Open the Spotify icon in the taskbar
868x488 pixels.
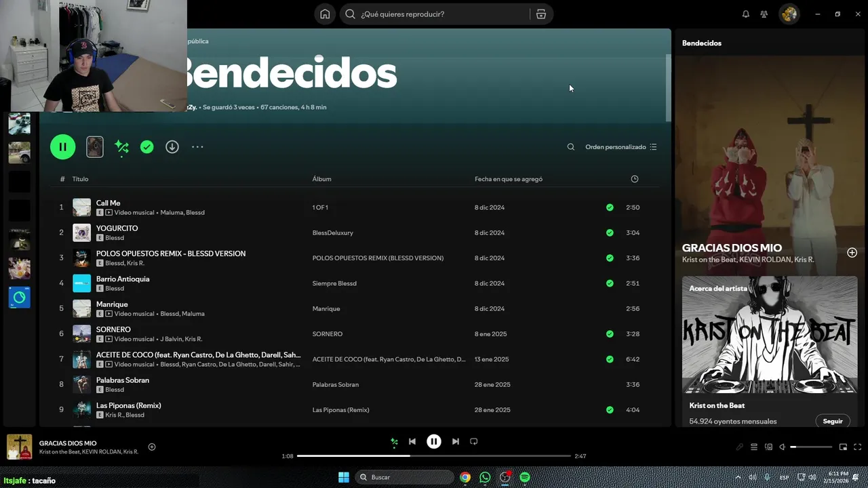(x=525, y=477)
